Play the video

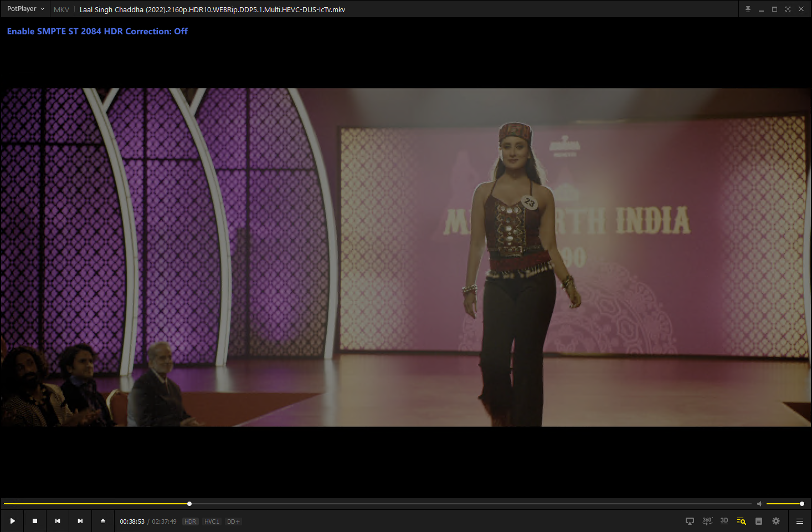tap(12, 521)
